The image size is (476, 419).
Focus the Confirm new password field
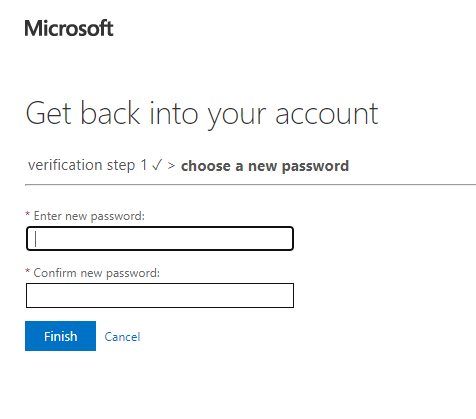point(160,296)
